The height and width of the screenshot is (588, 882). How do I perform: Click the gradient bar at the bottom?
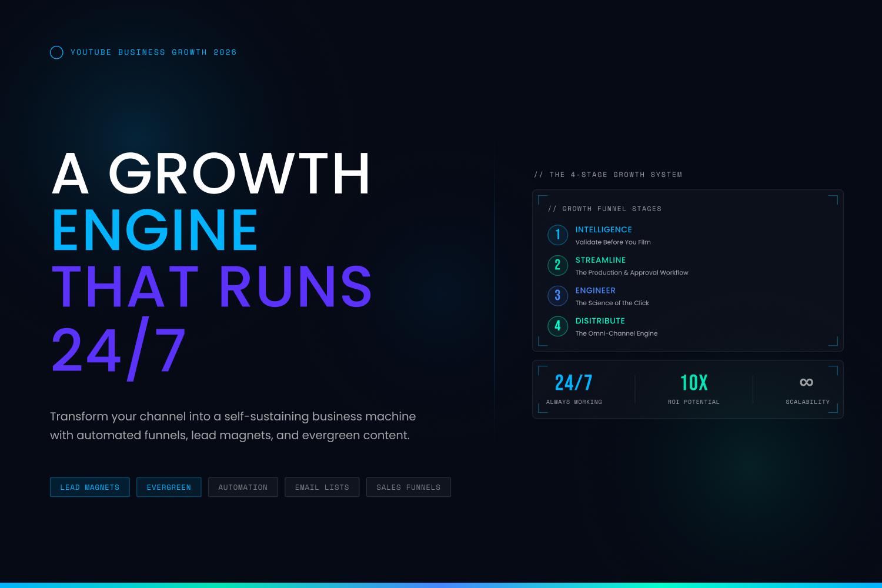[x=441, y=584]
